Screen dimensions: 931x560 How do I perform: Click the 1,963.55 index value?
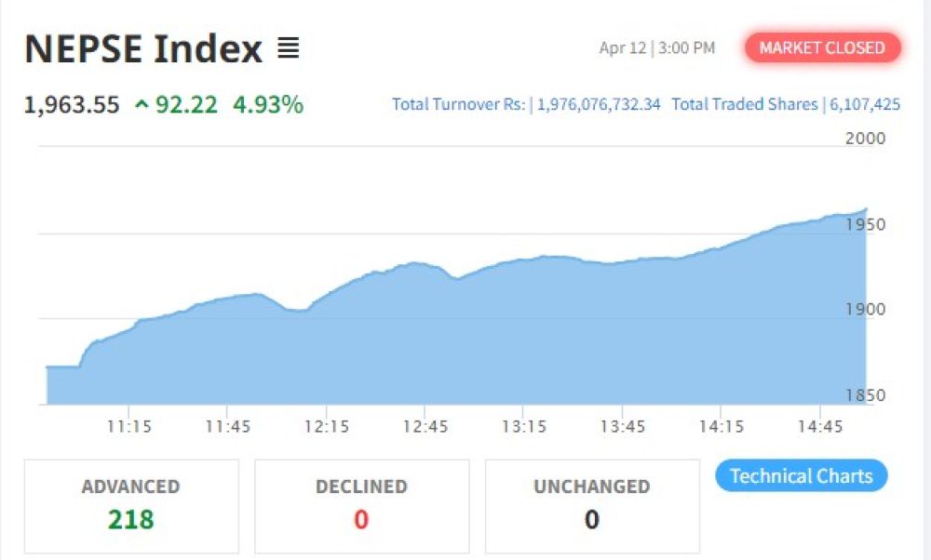[72, 105]
